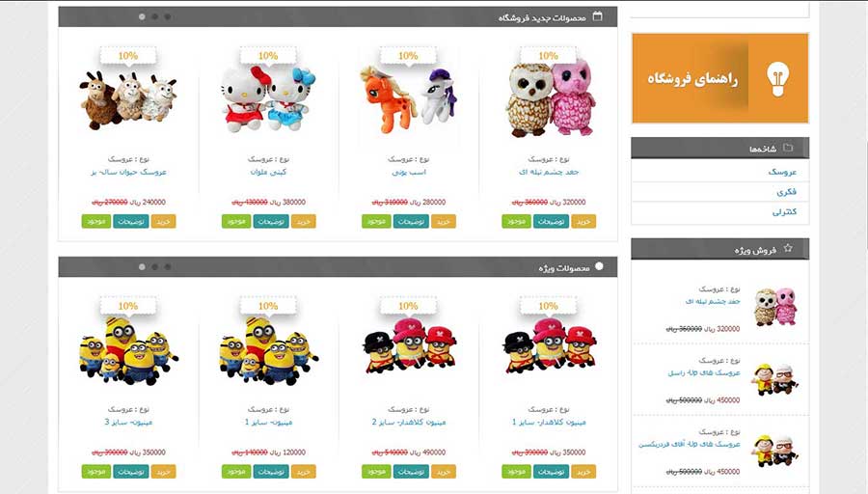The image size is (868, 494).
Task: Click the folder icon in the شاخه‌ها header
Action: (x=788, y=148)
